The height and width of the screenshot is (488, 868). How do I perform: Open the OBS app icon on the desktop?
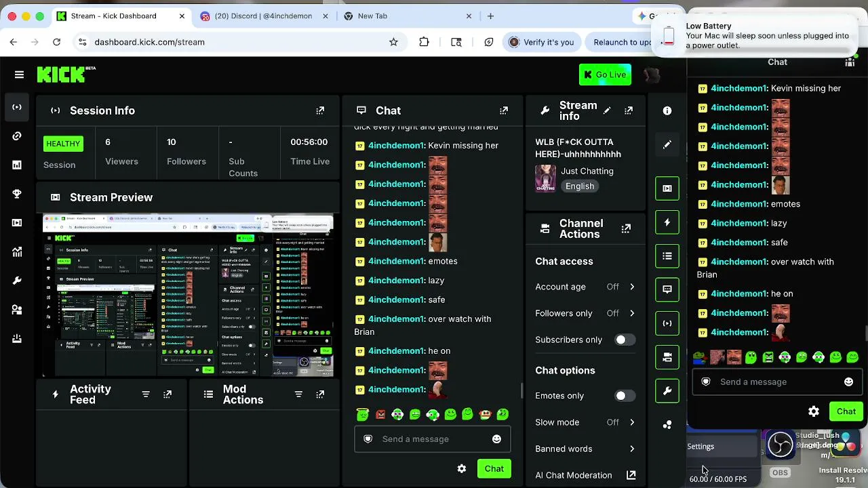780,445
